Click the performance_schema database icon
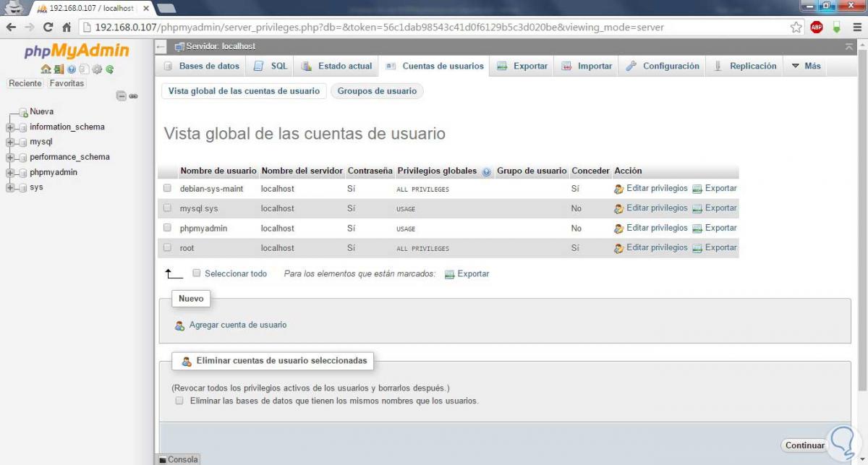868x465 pixels. pyautogui.click(x=23, y=158)
